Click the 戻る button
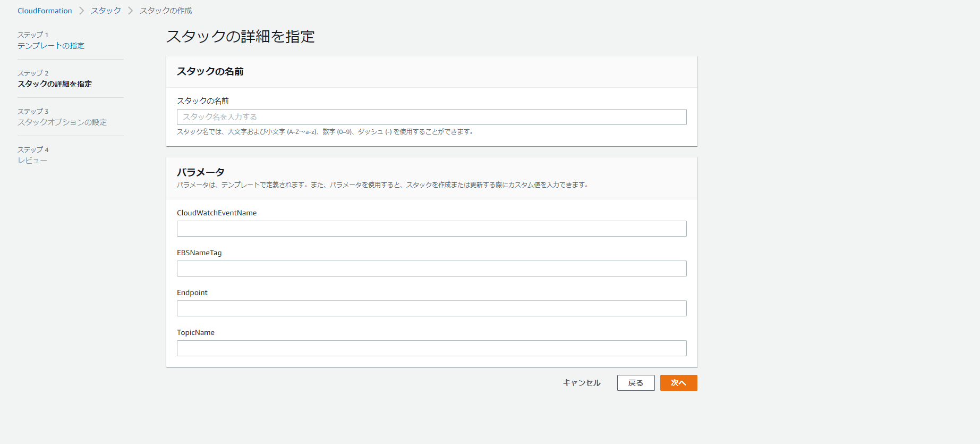Image resolution: width=980 pixels, height=444 pixels. pyautogui.click(x=636, y=383)
